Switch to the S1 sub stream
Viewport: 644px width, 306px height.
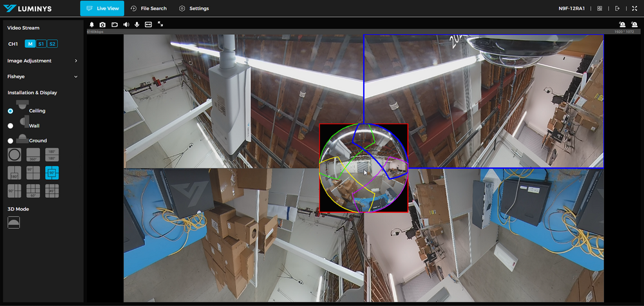[x=41, y=44]
